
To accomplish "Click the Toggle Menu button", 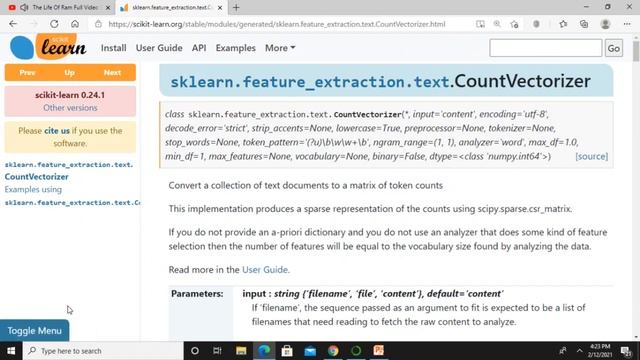I will click(x=35, y=331).
